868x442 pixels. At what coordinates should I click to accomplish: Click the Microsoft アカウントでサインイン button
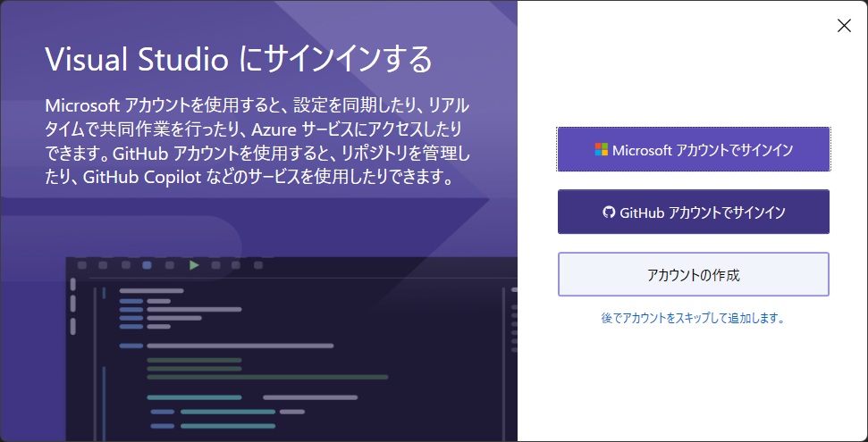(x=694, y=150)
